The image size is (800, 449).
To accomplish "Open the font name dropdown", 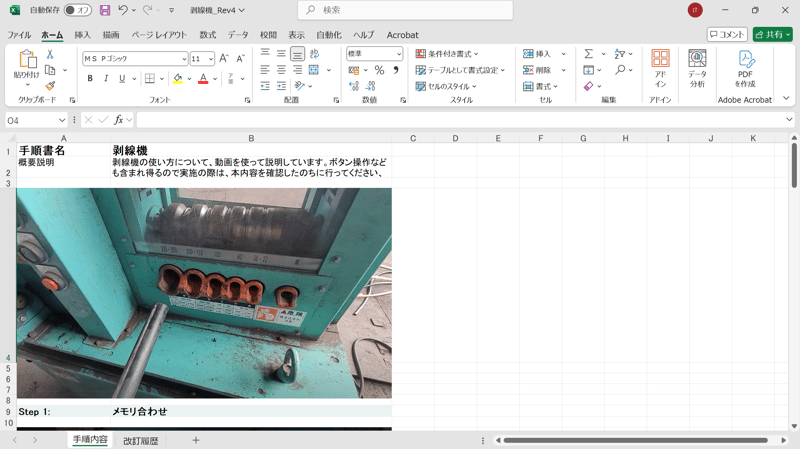I will click(184, 59).
